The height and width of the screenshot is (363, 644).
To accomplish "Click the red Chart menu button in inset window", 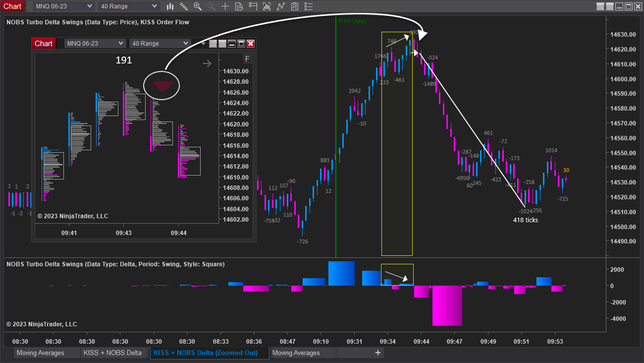I will 44,44.
